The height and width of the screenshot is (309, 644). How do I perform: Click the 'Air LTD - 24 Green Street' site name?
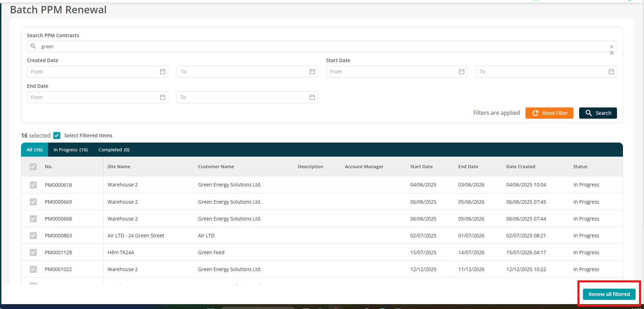pos(136,236)
